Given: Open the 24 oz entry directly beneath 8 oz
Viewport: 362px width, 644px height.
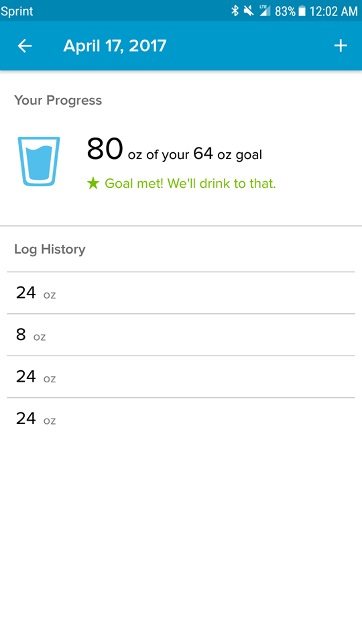Looking at the screenshot, I should 181,376.
